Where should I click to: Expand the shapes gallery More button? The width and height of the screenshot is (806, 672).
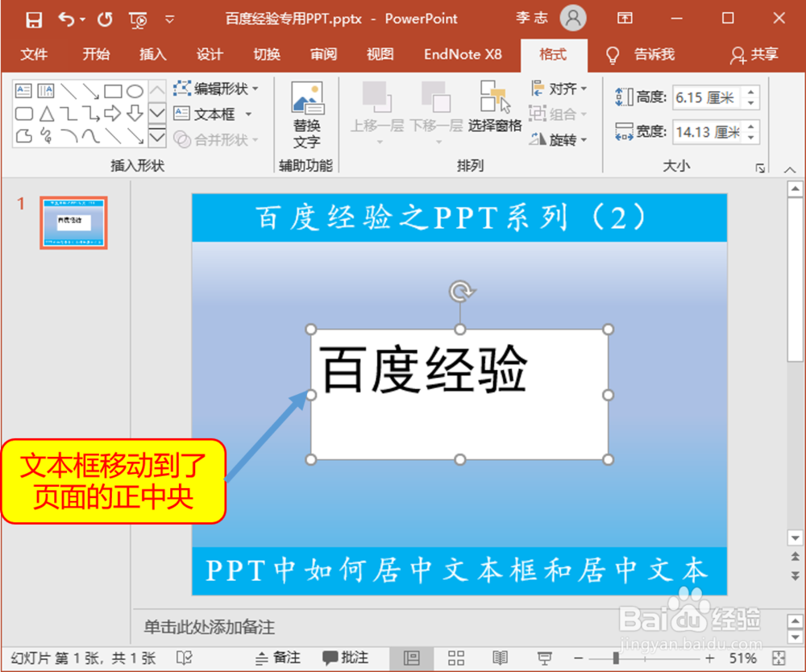click(157, 137)
